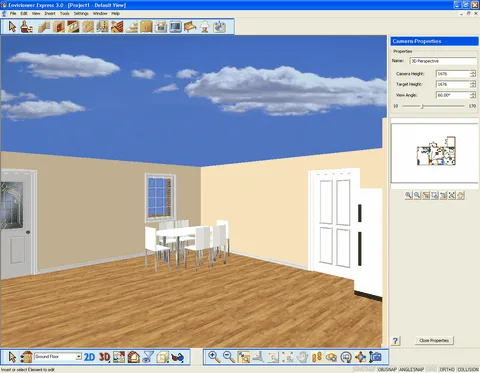The image size is (480, 373).
Task: Switch to 2D plan view
Action: 89,357
